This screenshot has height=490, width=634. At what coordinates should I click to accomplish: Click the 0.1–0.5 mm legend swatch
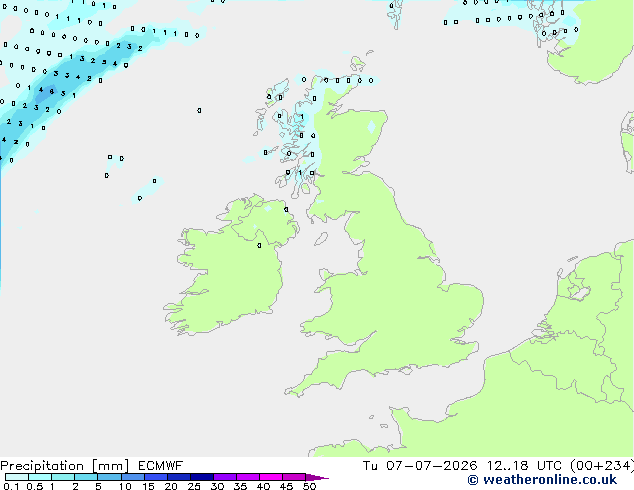pyautogui.click(x=17, y=477)
